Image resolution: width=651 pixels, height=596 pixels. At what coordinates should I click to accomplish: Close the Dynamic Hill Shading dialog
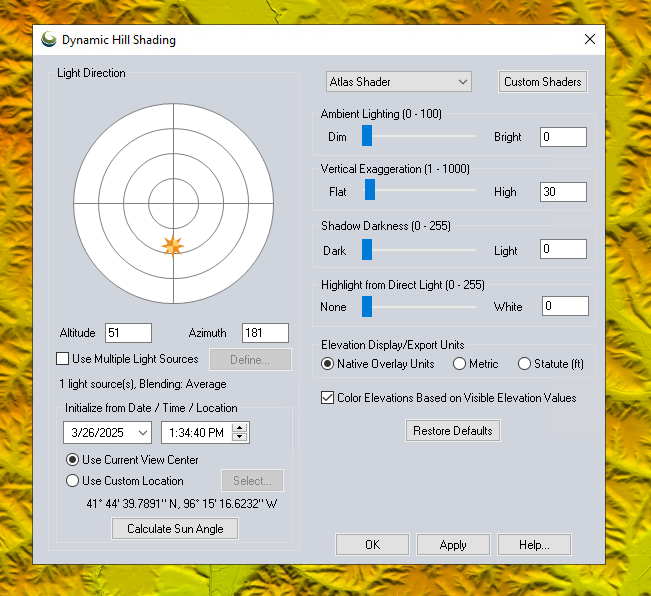coord(590,39)
